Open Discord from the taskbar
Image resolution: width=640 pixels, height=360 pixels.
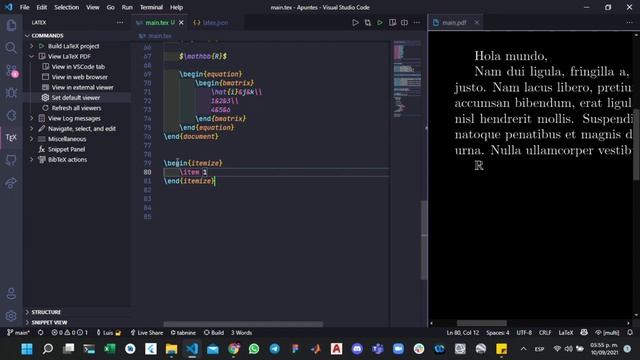point(357,349)
